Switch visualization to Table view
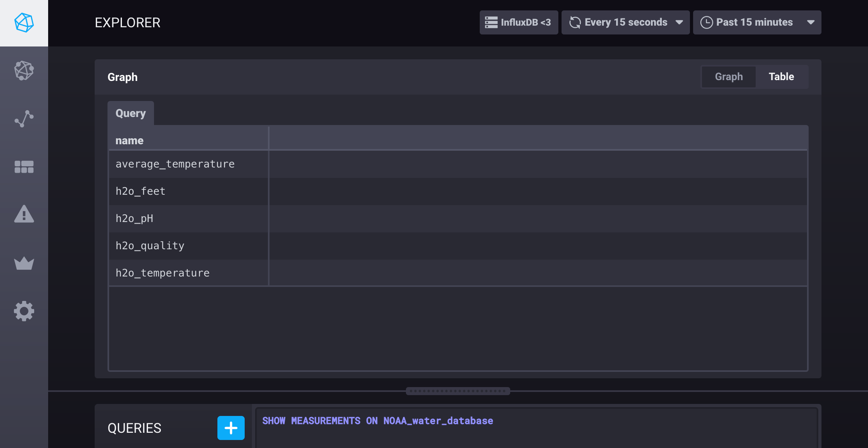The width and height of the screenshot is (868, 448). tap(781, 77)
